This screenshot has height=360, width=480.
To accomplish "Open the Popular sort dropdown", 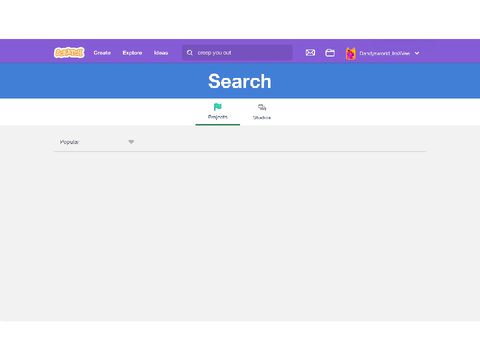I will click(97, 142).
